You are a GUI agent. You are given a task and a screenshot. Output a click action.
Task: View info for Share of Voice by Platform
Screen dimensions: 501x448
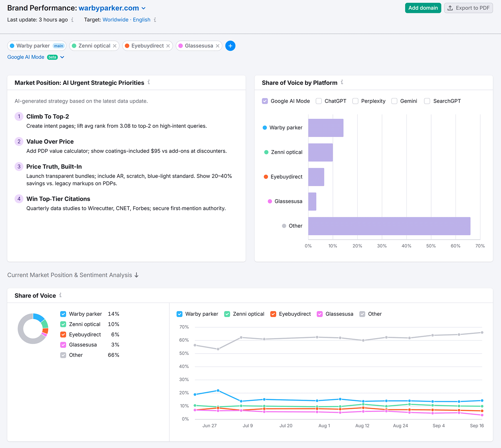342,82
